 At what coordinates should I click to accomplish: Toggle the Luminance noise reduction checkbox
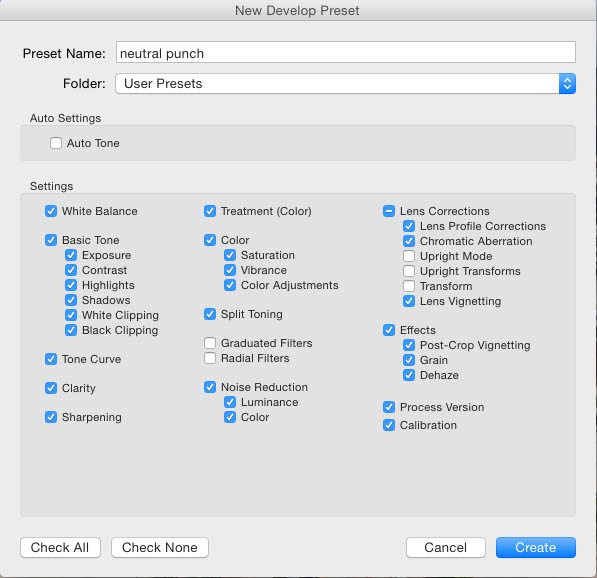pyautogui.click(x=230, y=402)
